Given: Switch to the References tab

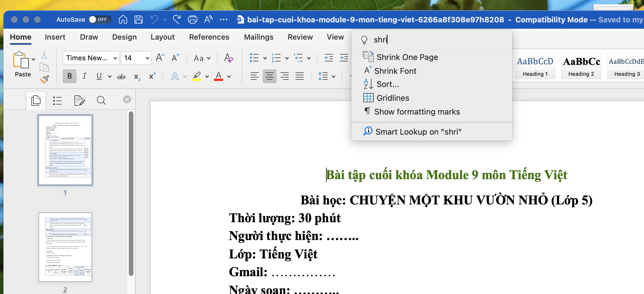Looking at the screenshot, I should pyautogui.click(x=209, y=37).
